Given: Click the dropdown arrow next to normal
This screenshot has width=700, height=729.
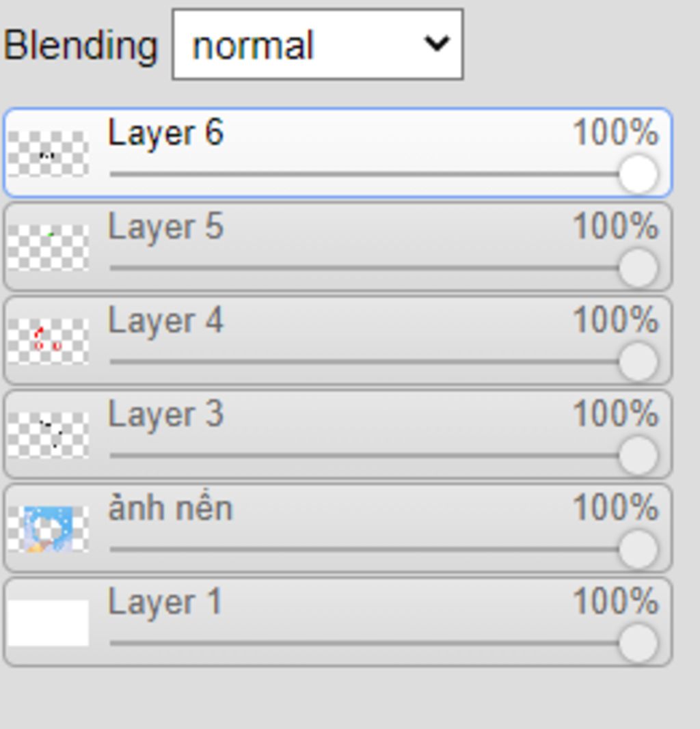Looking at the screenshot, I should [437, 44].
